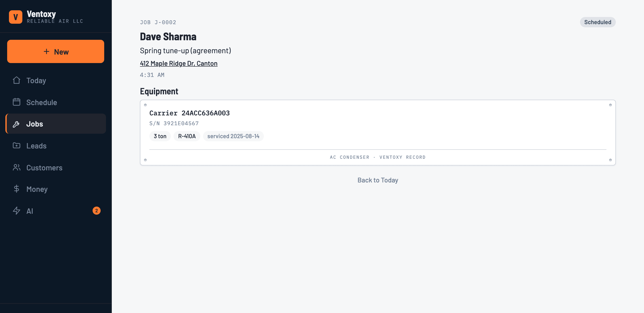This screenshot has height=313, width=644.
Task: Click the 3 ton capacity tag
Action: [x=160, y=136]
